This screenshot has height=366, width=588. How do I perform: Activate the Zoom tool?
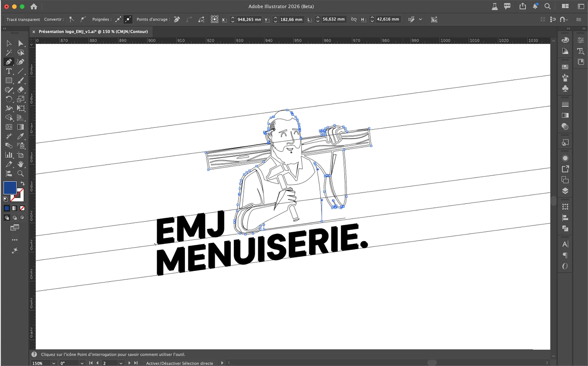pos(21,174)
